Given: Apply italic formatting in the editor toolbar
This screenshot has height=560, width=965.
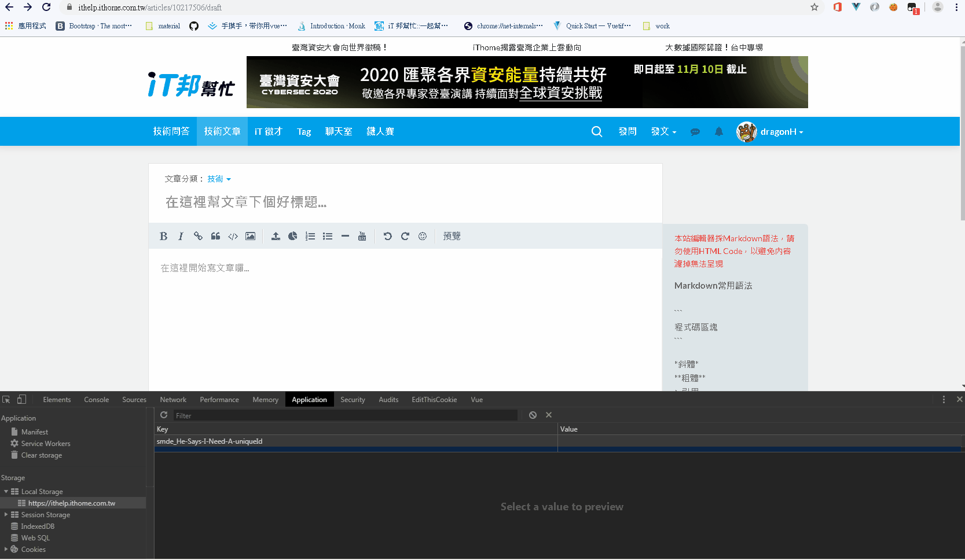Looking at the screenshot, I should click(181, 236).
